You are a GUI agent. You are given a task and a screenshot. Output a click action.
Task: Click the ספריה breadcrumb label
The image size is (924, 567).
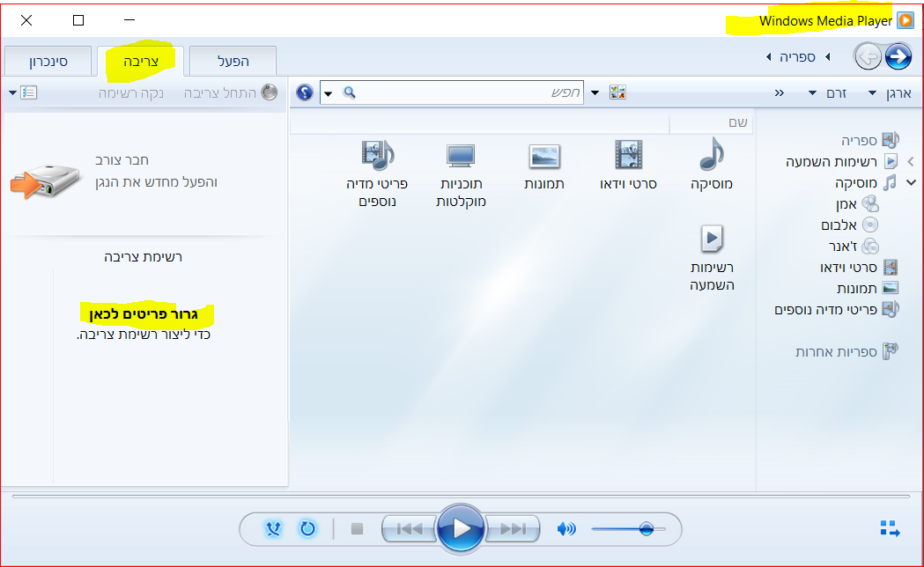click(797, 57)
